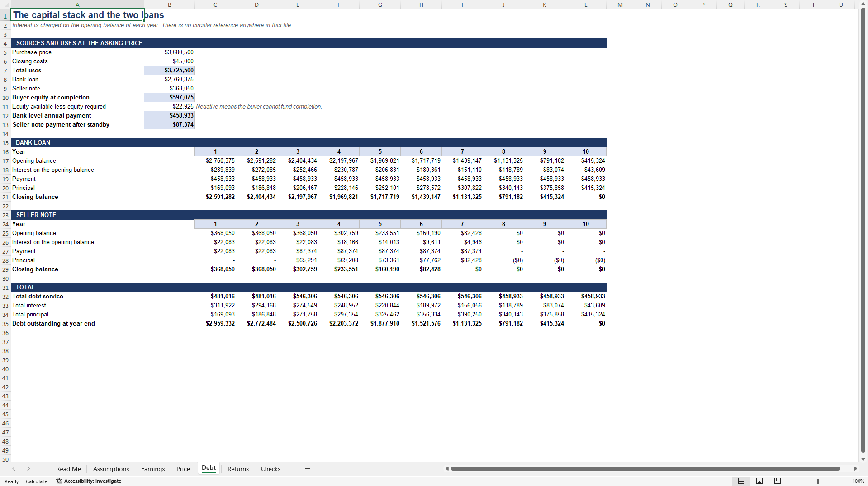
Task: Select Total debt service year 10 value
Action: [x=586, y=297]
